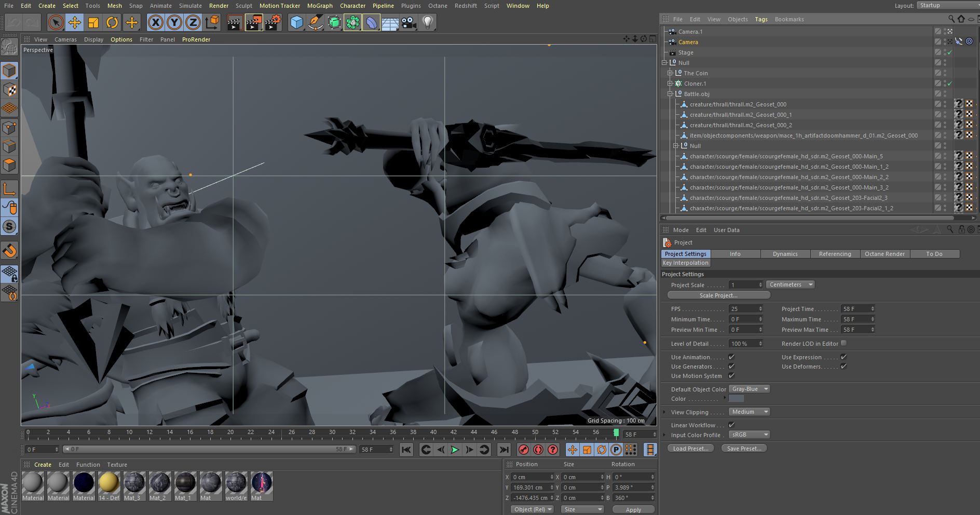Open the Simulate menu
Image resolution: width=980 pixels, height=515 pixels.
(x=190, y=6)
